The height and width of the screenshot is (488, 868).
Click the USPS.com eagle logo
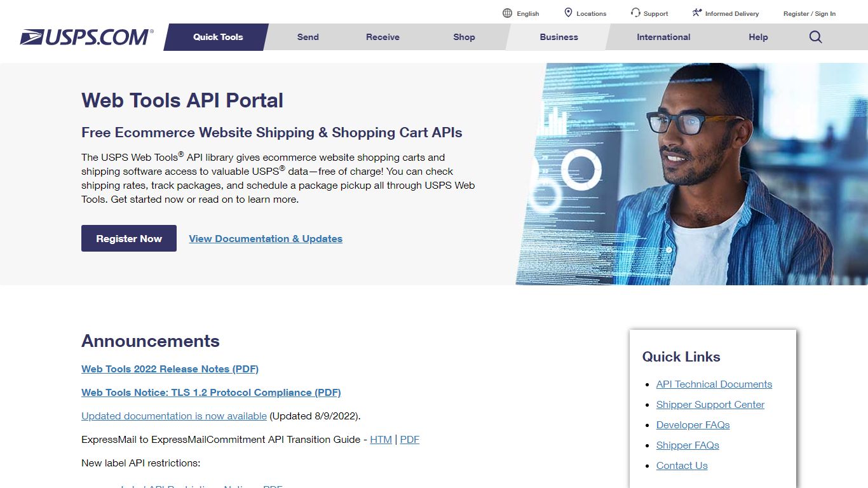pyautogui.click(x=86, y=37)
